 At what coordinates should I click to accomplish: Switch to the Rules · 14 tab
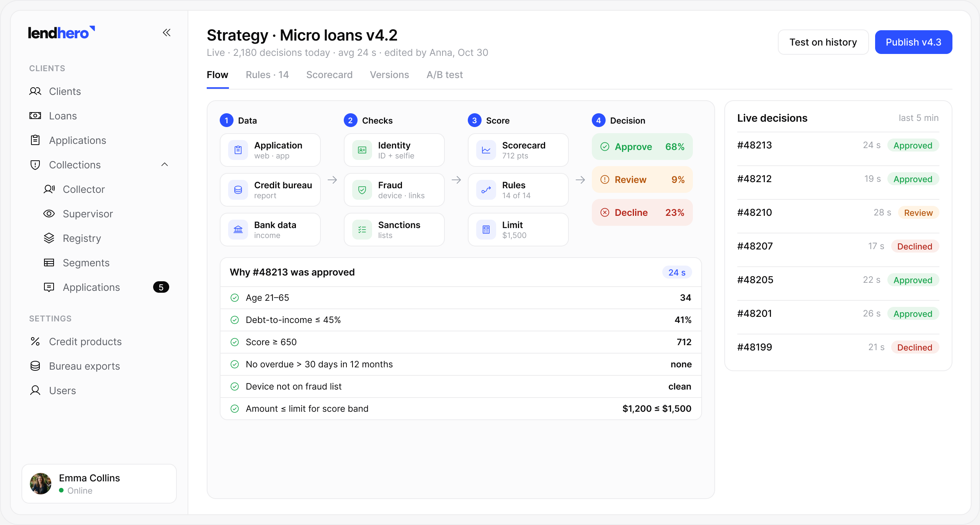click(267, 75)
